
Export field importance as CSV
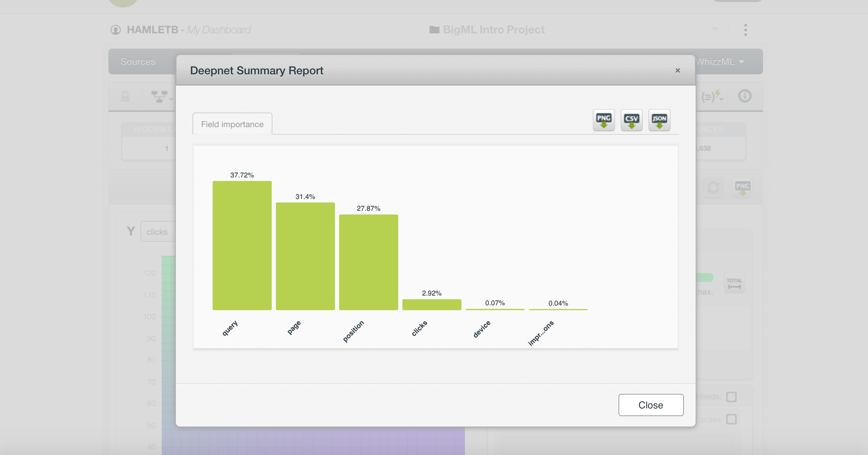click(x=631, y=120)
